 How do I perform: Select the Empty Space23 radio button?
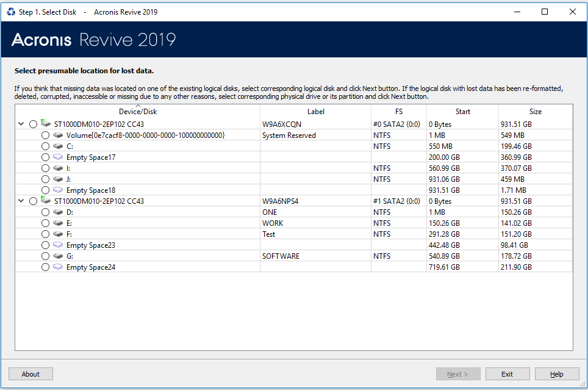[45, 245]
